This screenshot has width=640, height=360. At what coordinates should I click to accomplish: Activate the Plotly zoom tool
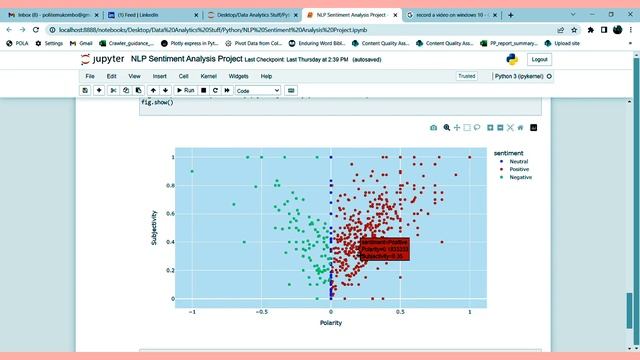(447, 128)
